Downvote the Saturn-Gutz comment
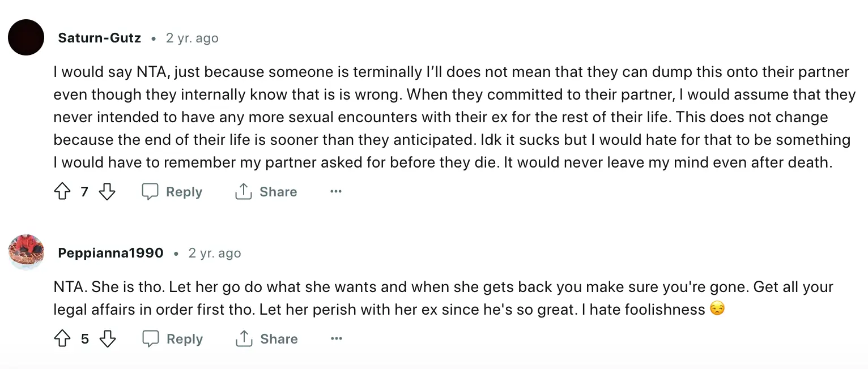The image size is (868, 369). pos(107,192)
